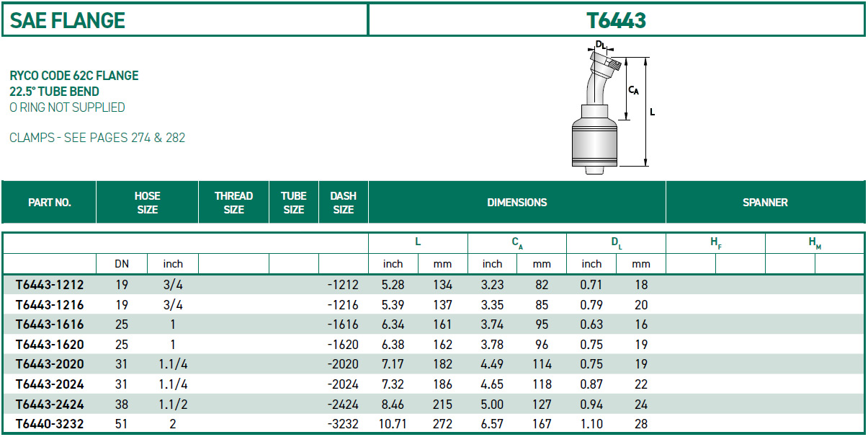
Task: Click the L mm value 272
Action: (442, 423)
